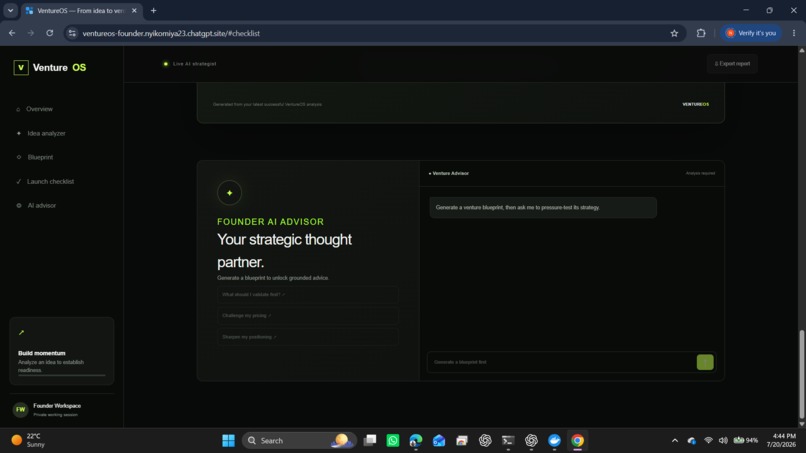
Task: Click the FW Founder Workspace avatar
Action: [20, 409]
